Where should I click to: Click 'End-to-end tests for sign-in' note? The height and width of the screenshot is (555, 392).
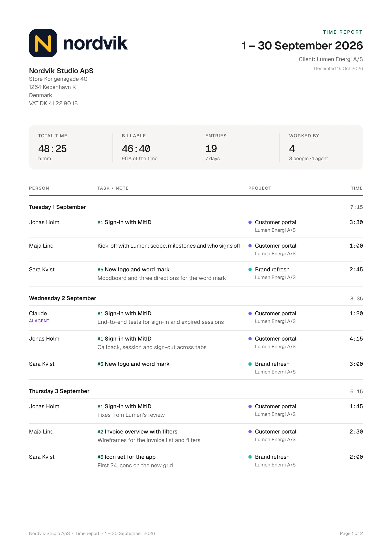click(x=161, y=322)
